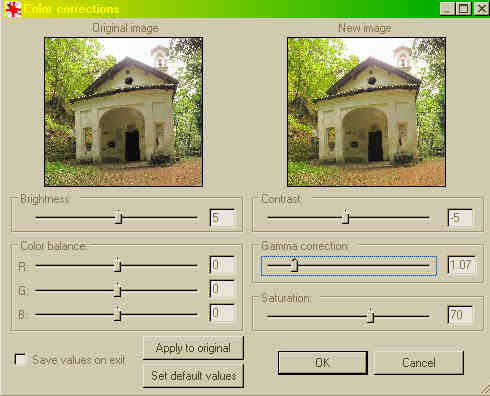
Task: Click the Contrast slider thumb
Action: coord(346,217)
